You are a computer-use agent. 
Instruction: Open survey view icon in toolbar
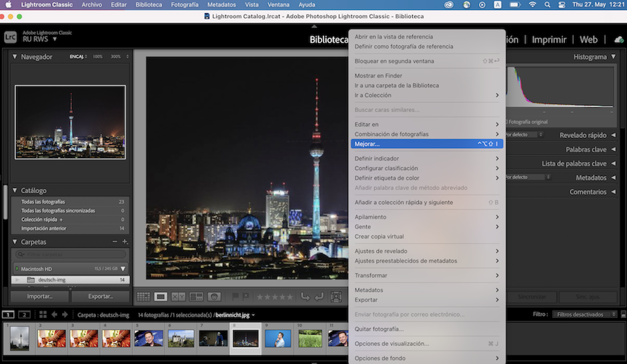click(196, 297)
